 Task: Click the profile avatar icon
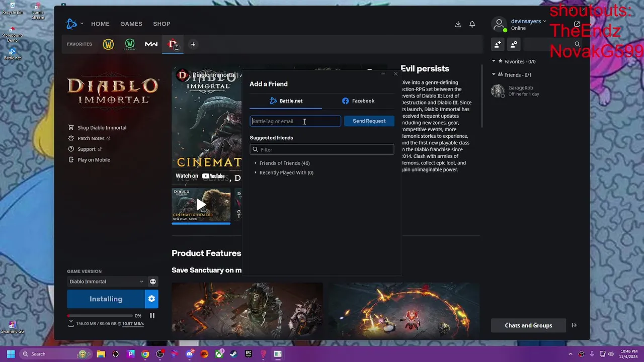499,24
